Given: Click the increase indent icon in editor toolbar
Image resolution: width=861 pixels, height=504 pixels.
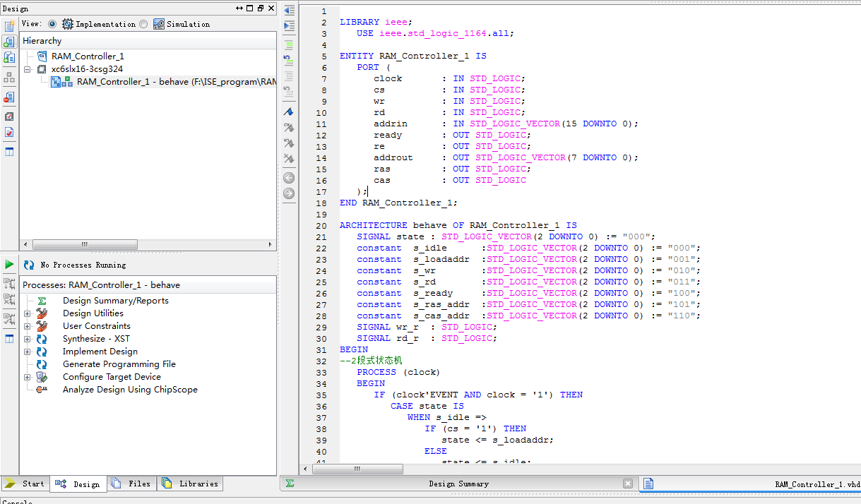Looking at the screenshot, I should pos(289,26).
